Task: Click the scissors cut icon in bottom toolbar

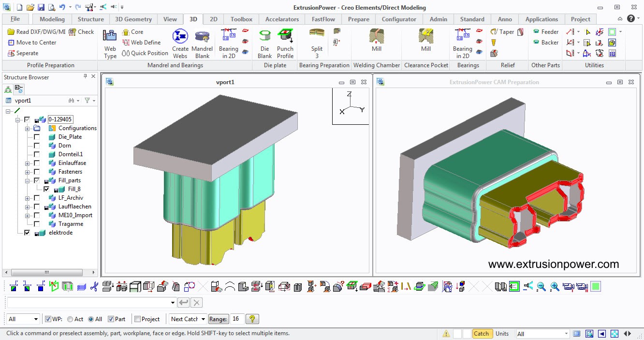Action: 94,287
